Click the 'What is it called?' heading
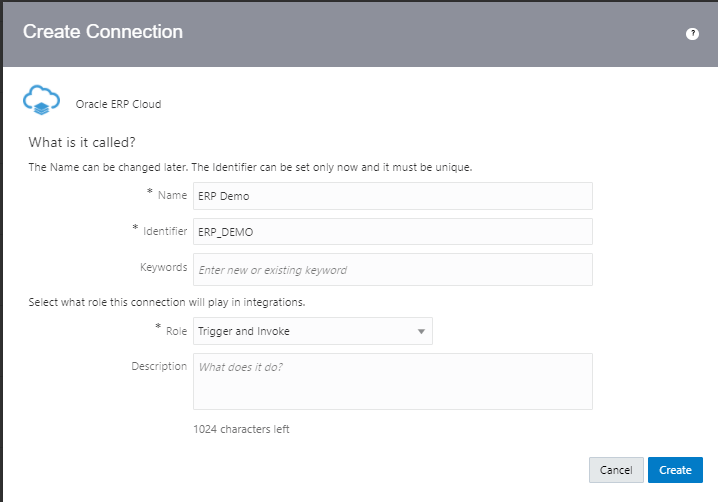Screen dimensions: 718x502 pyautogui.click(x=82, y=142)
